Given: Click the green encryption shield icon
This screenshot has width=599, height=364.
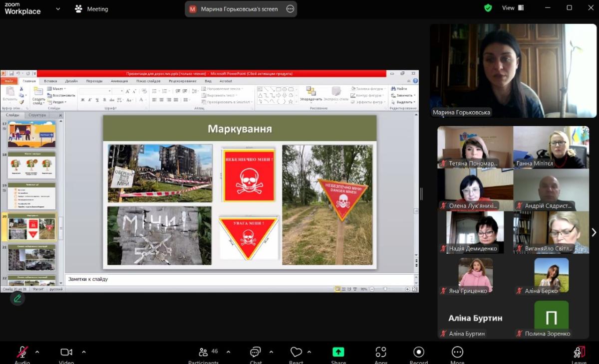Looking at the screenshot, I should pyautogui.click(x=488, y=8).
